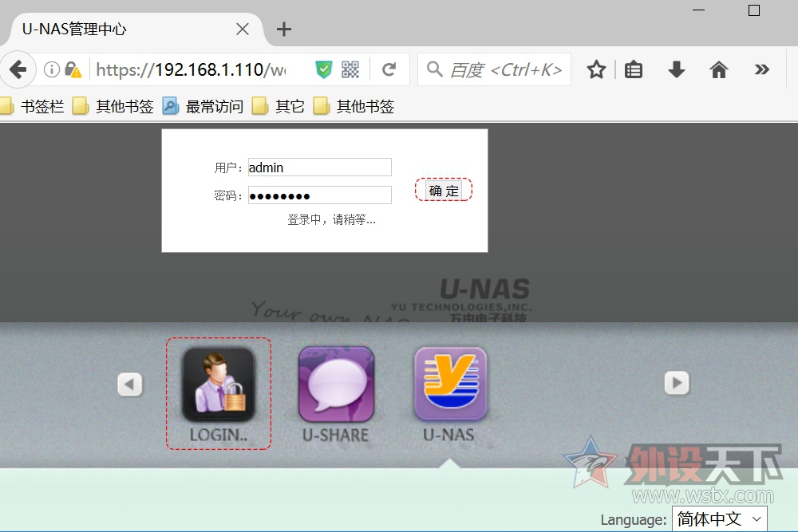Minimize the browser window
Image resolution: width=798 pixels, height=532 pixels.
point(699,10)
